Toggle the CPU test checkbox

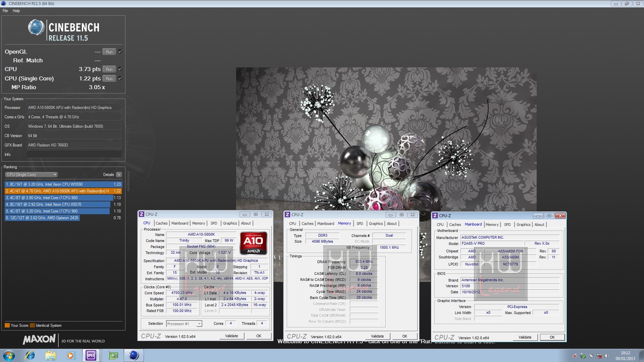click(x=120, y=69)
